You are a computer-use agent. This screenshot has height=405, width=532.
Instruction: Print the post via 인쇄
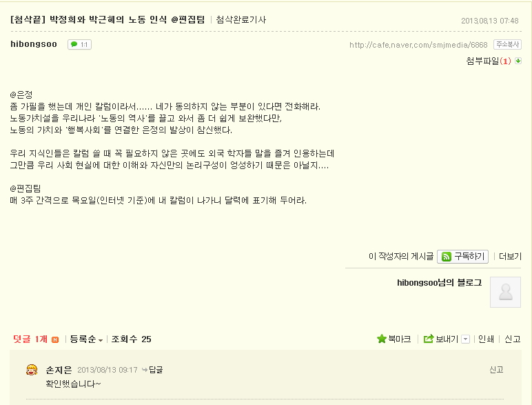[x=486, y=339]
